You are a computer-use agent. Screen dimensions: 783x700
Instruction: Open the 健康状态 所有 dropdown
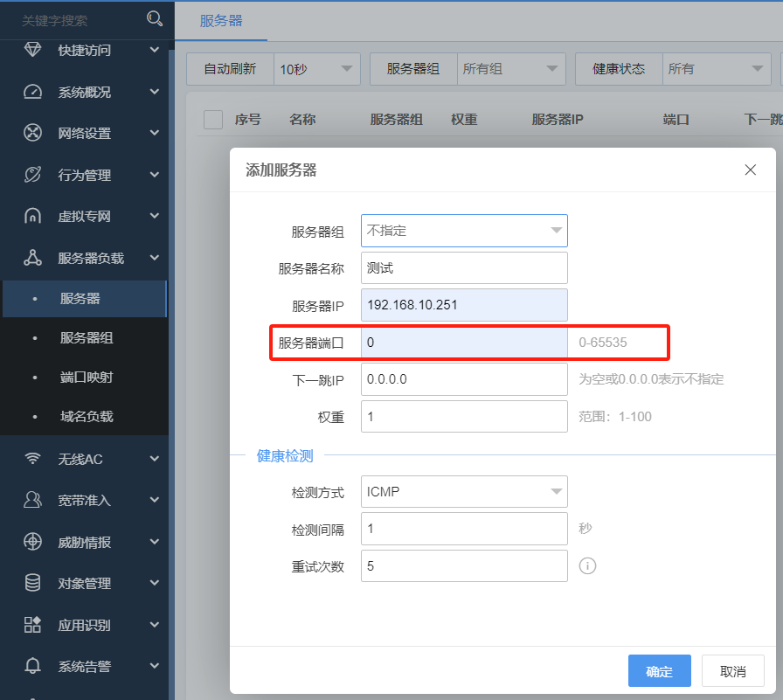tap(717, 68)
